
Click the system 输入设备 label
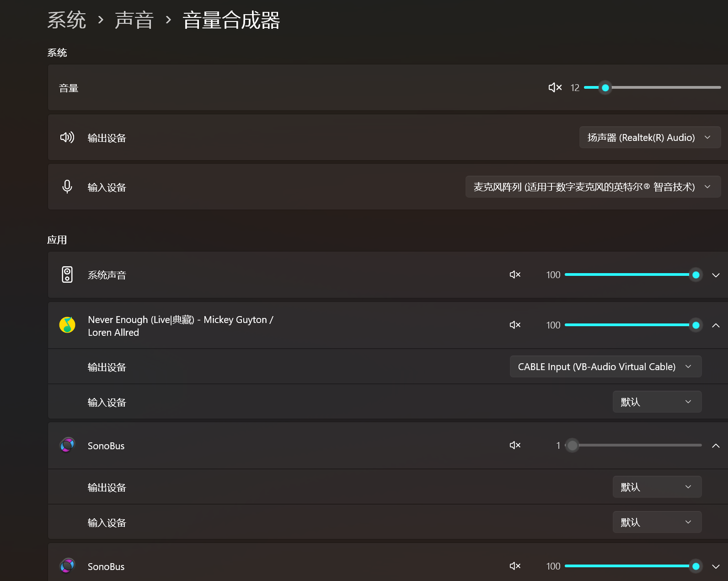point(107,187)
